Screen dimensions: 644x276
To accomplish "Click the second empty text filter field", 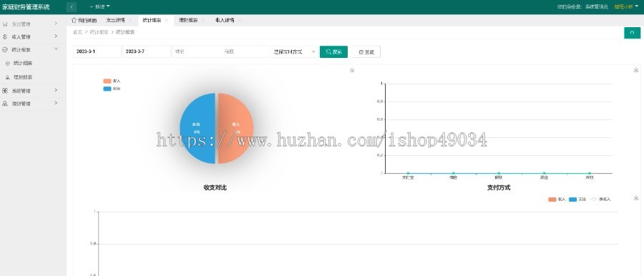I will coord(245,51).
